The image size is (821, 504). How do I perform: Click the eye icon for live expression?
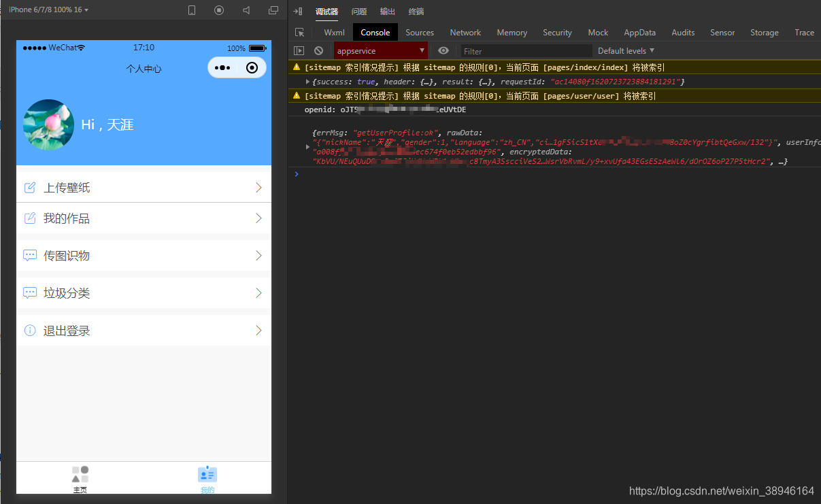coord(443,51)
